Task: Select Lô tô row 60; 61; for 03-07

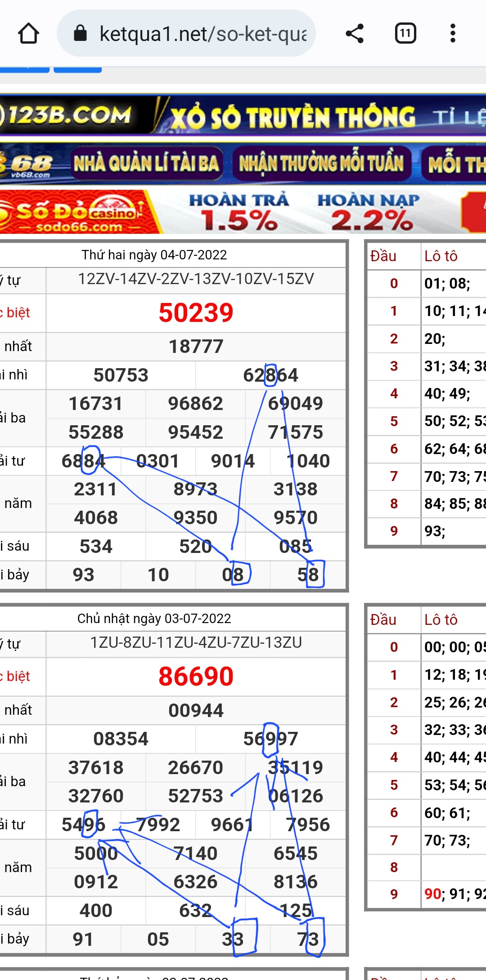Action: [448, 813]
